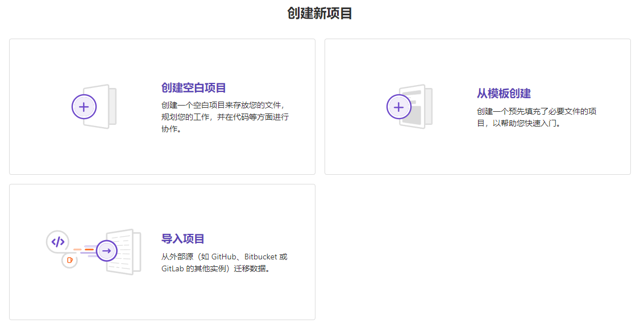Image resolution: width=644 pixels, height=336 pixels.
Task: Click the plus circle icon for 从模板创建
Action: (x=399, y=107)
